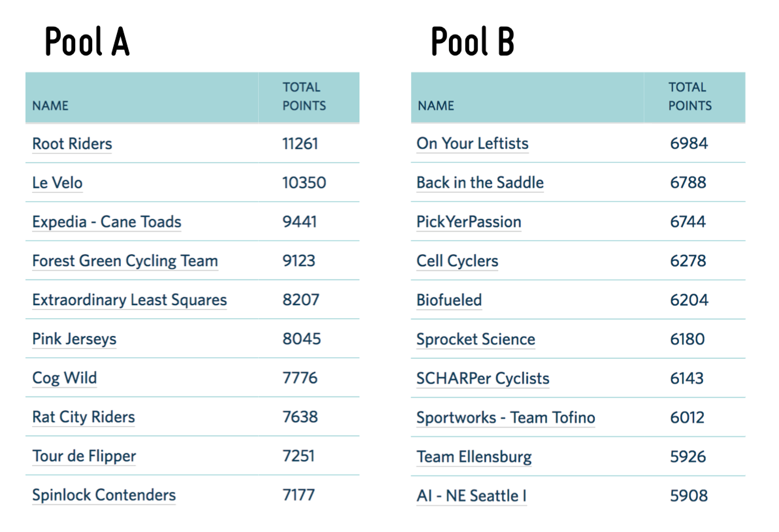Select Expedia - Cane Toads team

coord(107,222)
